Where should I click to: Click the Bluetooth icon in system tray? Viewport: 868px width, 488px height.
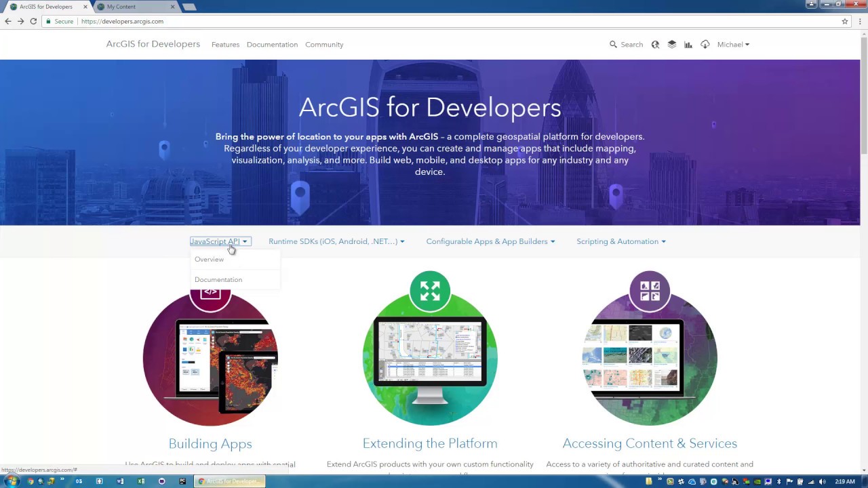779,482
